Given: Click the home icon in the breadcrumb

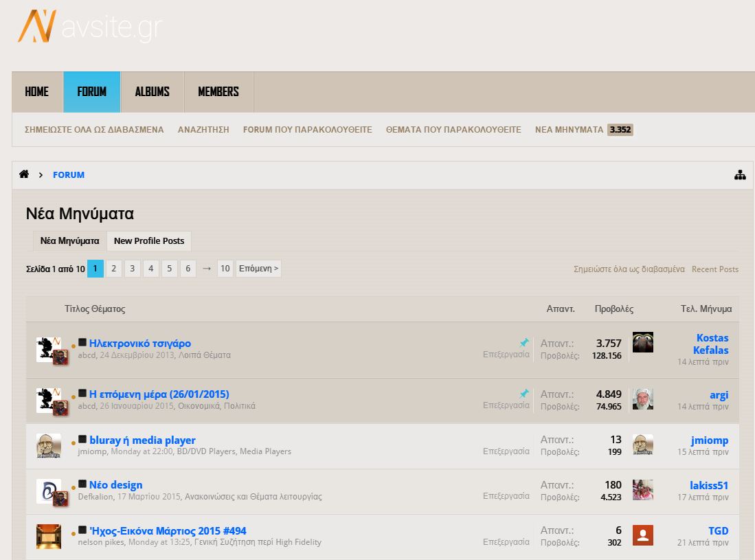Looking at the screenshot, I should pos(24,175).
